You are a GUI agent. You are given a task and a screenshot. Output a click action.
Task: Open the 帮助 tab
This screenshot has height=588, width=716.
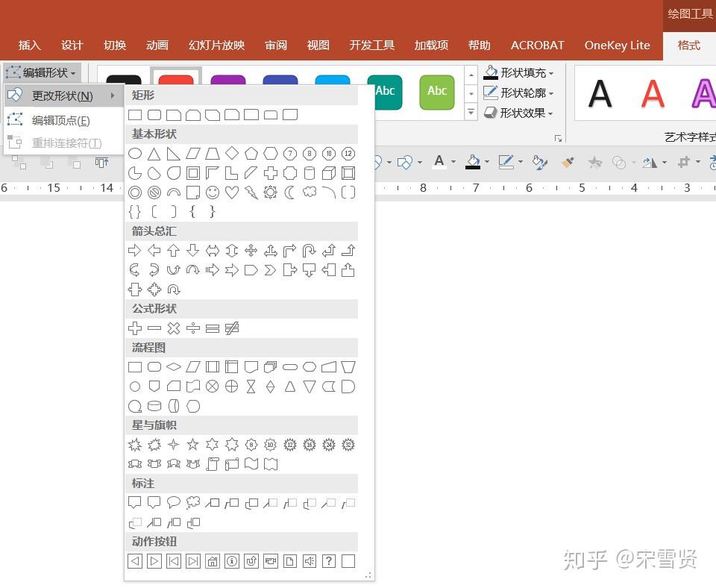(x=479, y=46)
